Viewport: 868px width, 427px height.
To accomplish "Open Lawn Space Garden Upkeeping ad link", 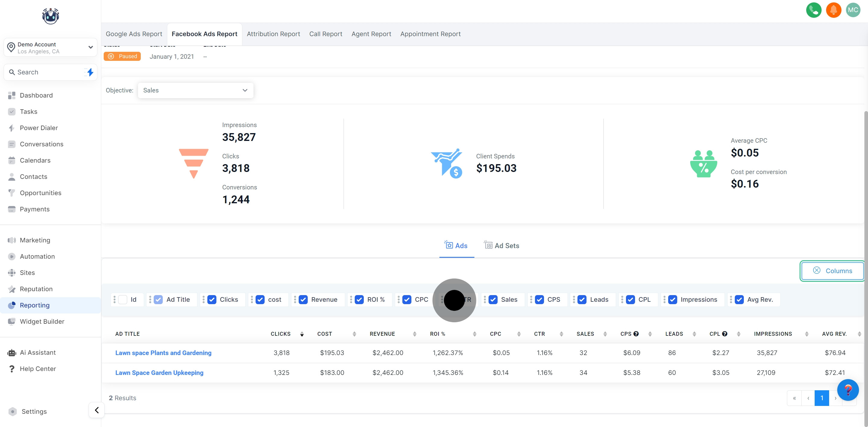I will (159, 373).
